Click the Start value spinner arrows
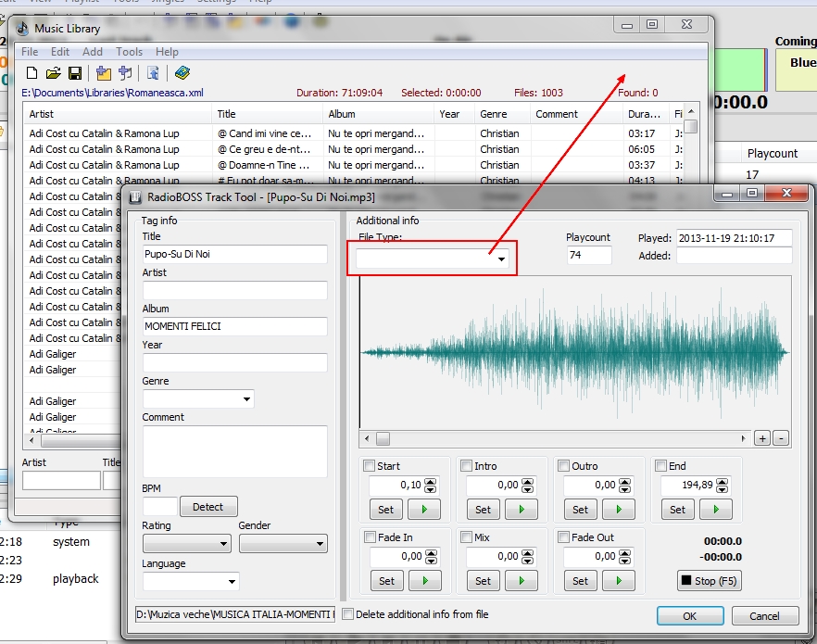 431,486
